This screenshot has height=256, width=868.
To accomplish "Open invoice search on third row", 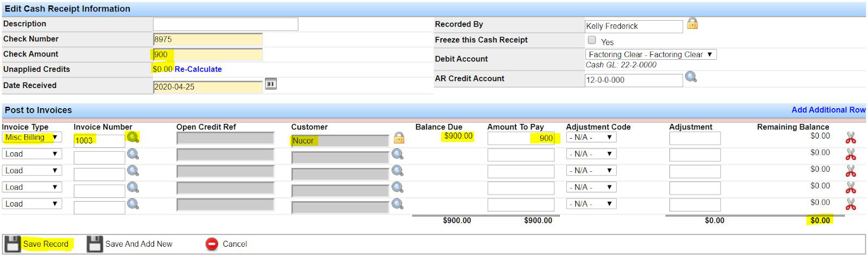I will pos(133,171).
